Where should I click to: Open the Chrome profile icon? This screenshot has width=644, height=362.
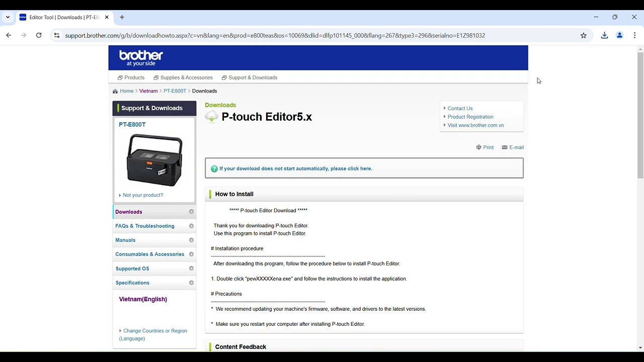619,35
